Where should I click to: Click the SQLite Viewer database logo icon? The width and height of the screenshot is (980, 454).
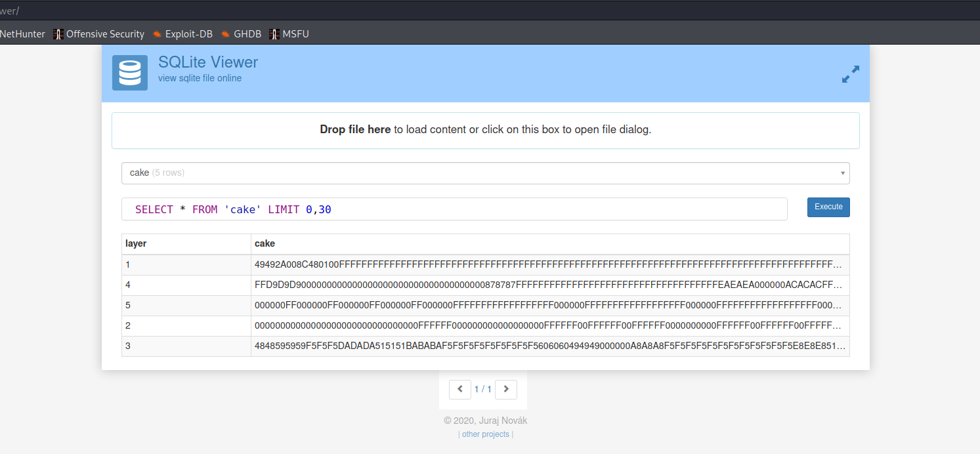[129, 72]
